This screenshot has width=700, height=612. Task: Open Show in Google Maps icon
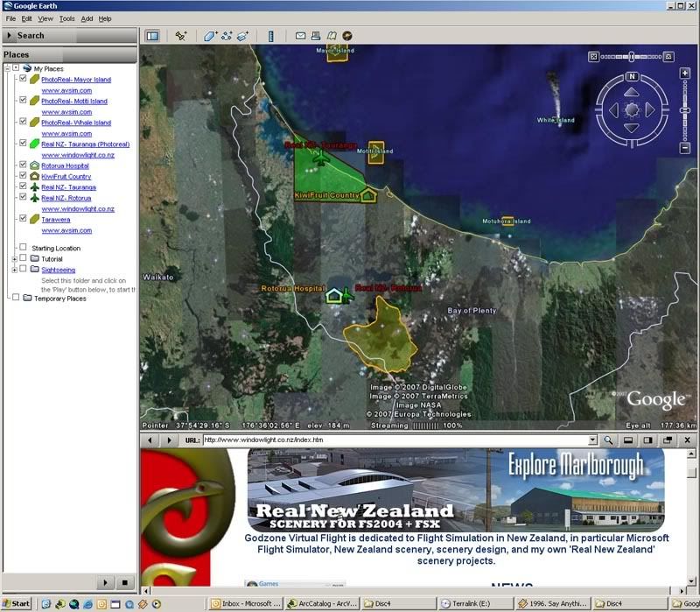tap(332, 36)
